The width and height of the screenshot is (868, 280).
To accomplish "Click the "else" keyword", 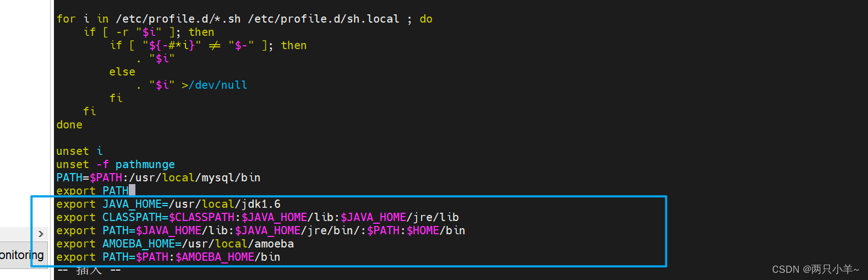I will click(x=122, y=72).
